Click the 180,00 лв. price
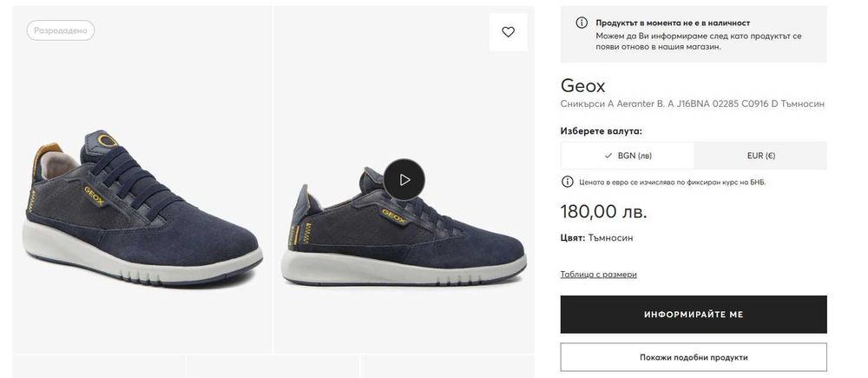Viewport: 868px width, 378px height. coord(603,211)
